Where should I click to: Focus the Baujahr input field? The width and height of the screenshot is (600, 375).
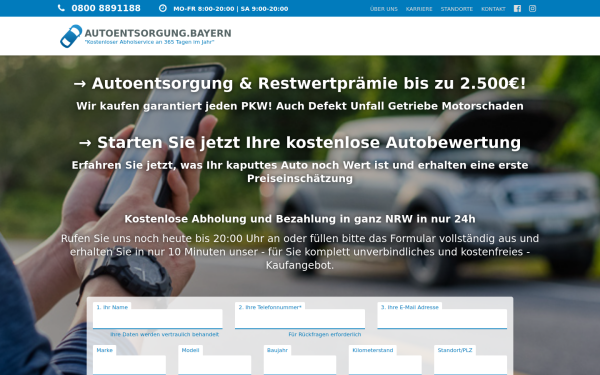(x=300, y=365)
